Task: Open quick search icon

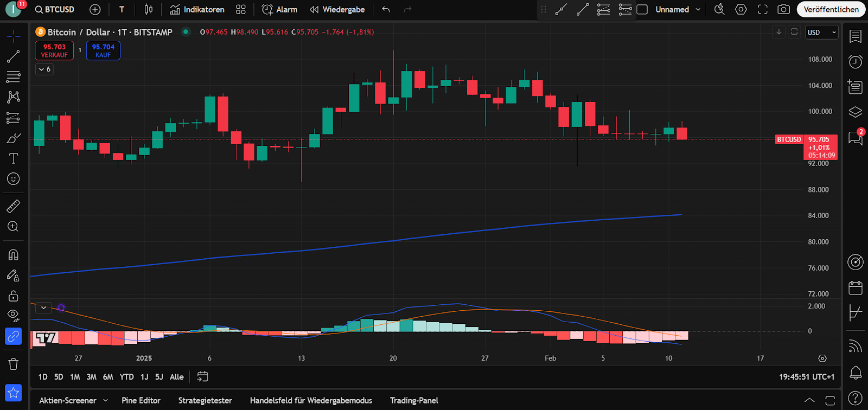Action: [x=719, y=10]
